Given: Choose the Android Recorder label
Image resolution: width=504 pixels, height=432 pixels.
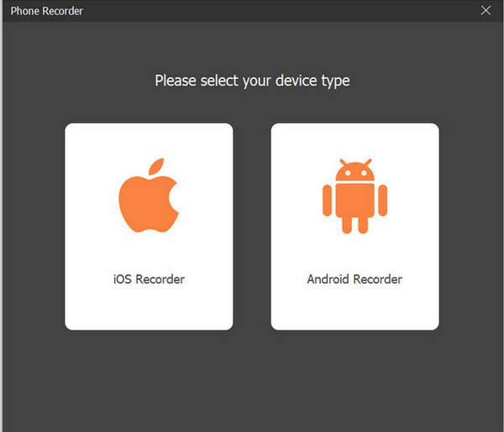Looking at the screenshot, I should coord(354,279).
